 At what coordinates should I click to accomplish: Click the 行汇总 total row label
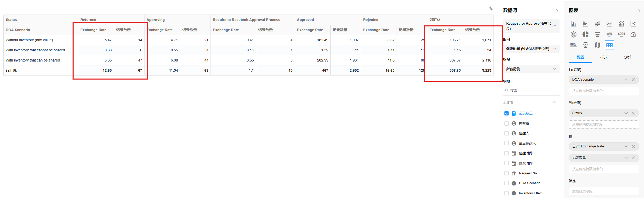[x=11, y=70]
